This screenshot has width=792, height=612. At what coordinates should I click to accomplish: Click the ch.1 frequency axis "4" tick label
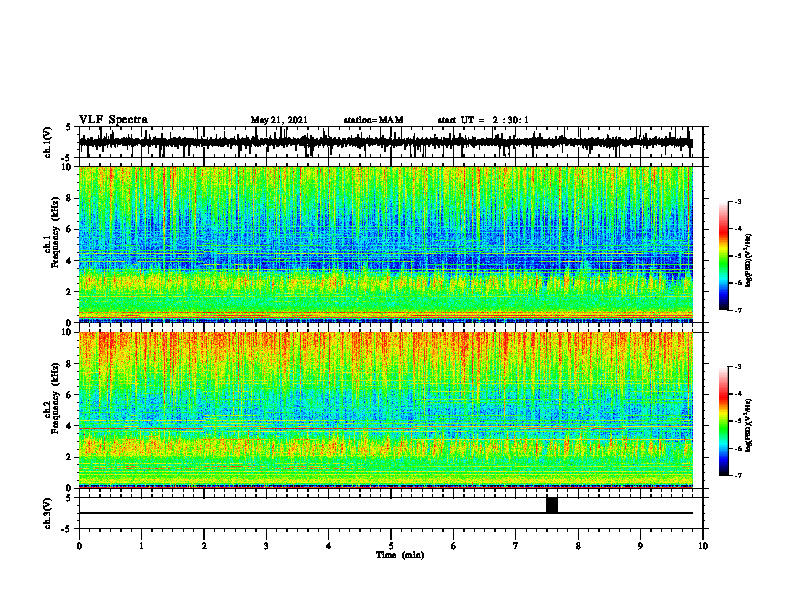[70, 261]
